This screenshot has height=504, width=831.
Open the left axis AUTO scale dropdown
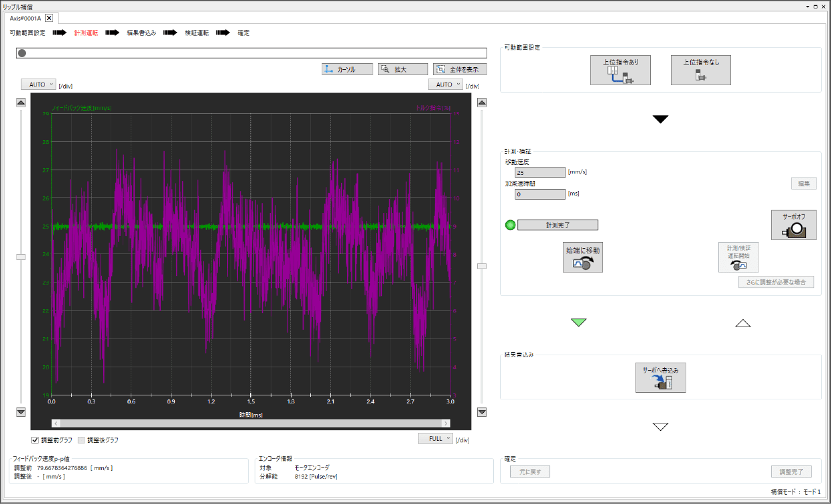(38, 84)
